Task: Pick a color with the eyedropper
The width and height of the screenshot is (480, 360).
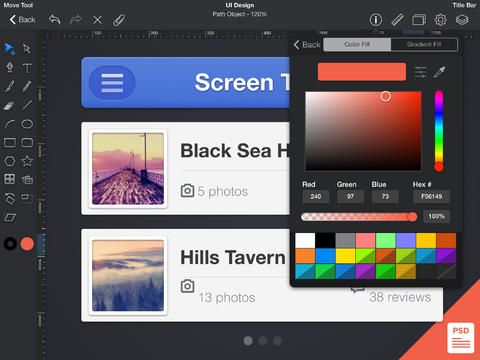Action: 439,72
